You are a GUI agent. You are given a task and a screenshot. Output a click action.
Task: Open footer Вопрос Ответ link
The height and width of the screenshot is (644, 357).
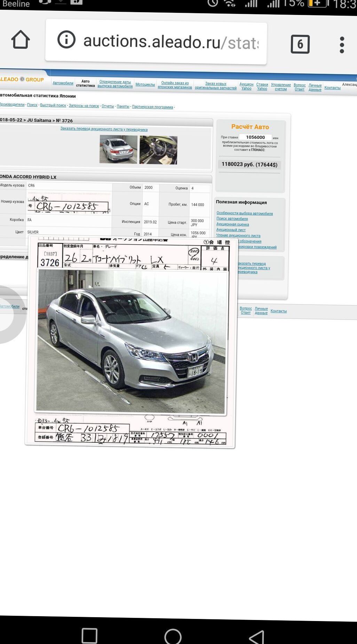pos(246,311)
